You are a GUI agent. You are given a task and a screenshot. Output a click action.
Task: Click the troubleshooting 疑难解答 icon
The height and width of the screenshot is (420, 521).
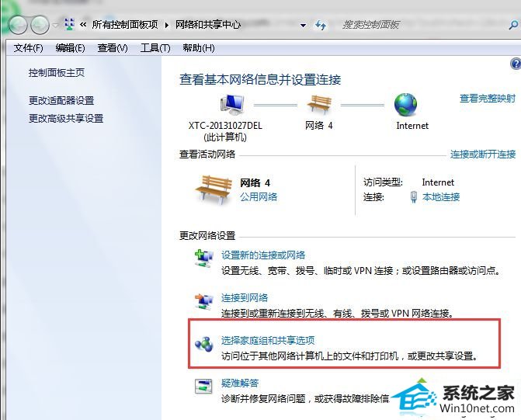(x=203, y=385)
